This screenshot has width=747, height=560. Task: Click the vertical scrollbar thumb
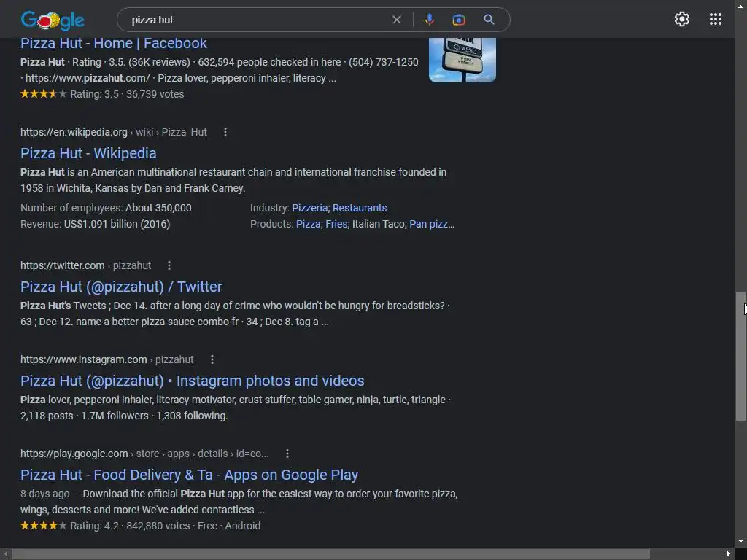click(740, 357)
